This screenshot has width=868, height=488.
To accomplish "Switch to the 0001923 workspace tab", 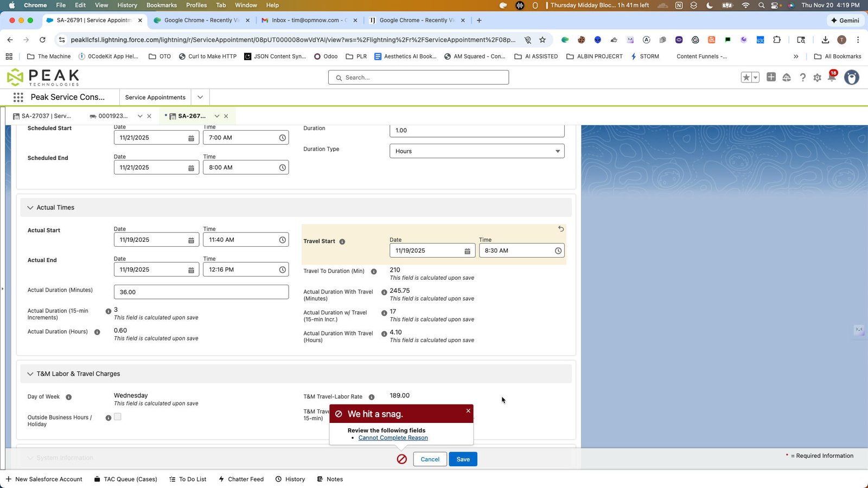I will [x=109, y=116].
